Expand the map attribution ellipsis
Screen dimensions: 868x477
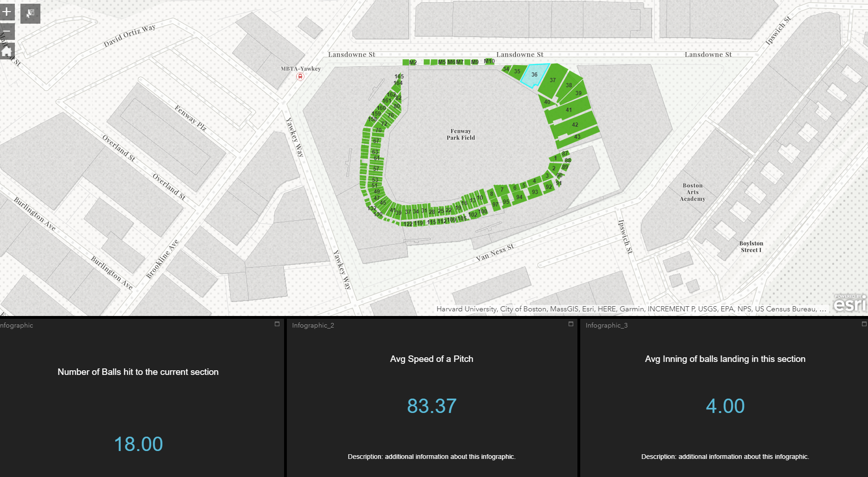tap(823, 309)
